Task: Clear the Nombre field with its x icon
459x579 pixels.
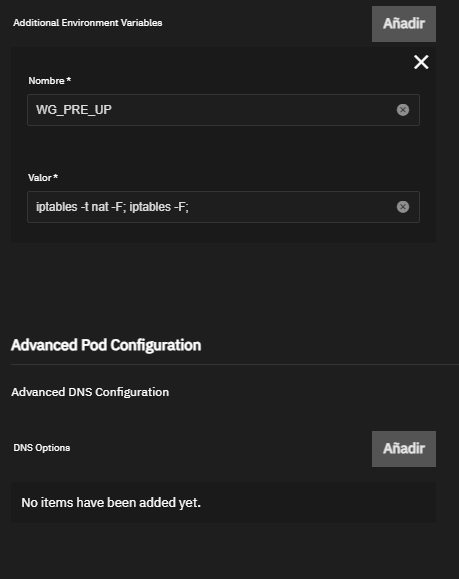Action: 403,110
